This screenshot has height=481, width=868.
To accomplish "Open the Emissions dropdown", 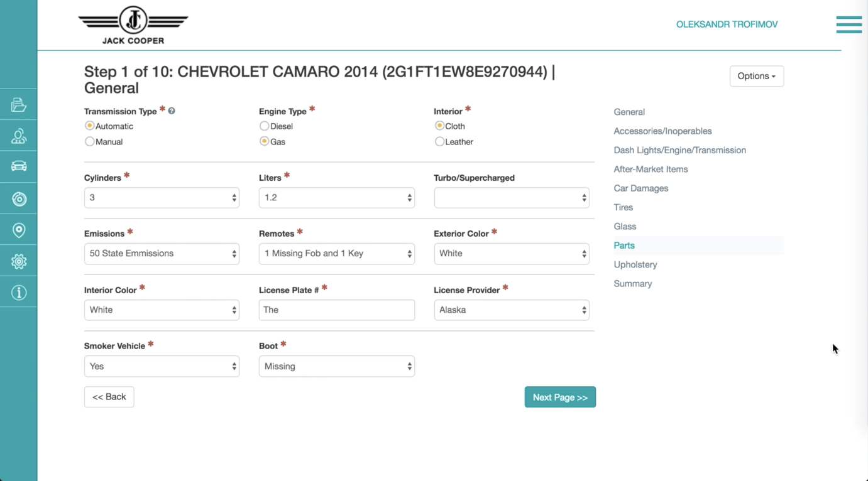I will (x=162, y=254).
